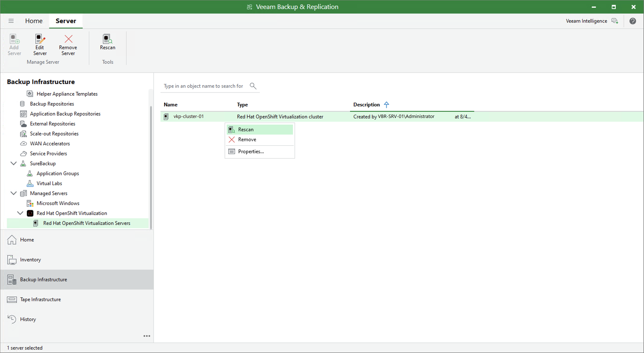Open Veeam Intelligence assistant icon
The width and height of the screenshot is (644, 353).
[x=615, y=21]
